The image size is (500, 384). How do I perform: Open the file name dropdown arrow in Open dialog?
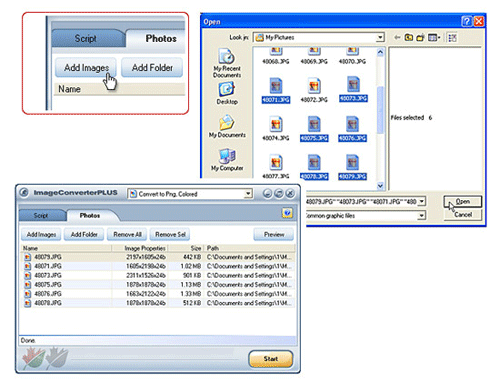[x=422, y=201]
